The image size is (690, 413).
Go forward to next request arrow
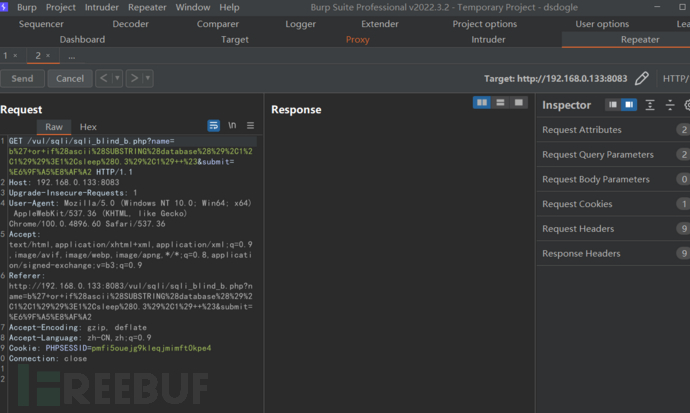(134, 78)
